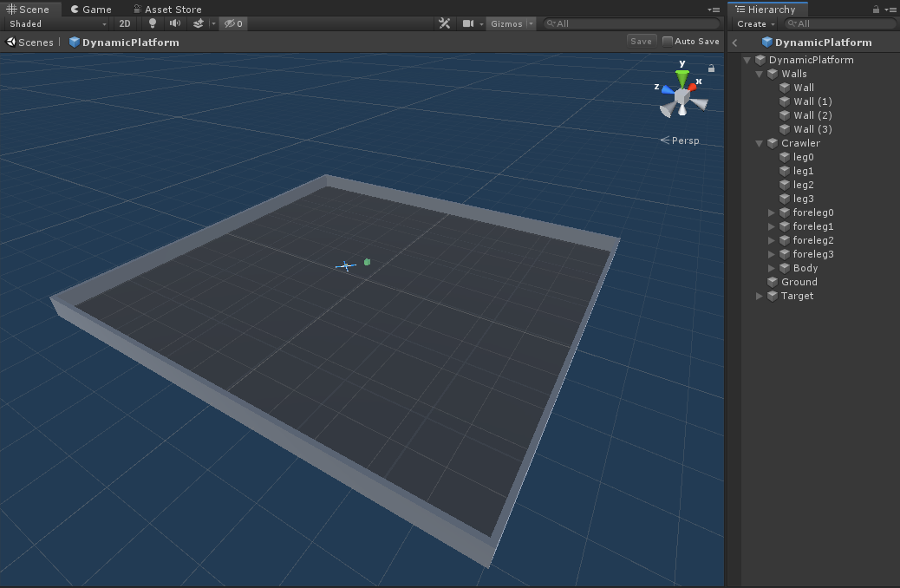This screenshot has height=588, width=900.
Task: Click the foreleg2 cube icon
Action: click(785, 240)
